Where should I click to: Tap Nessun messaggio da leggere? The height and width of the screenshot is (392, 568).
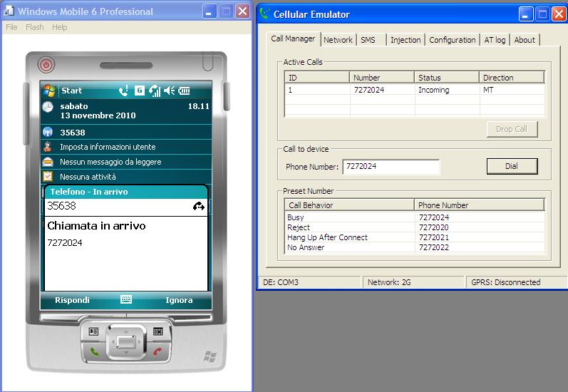(110, 162)
